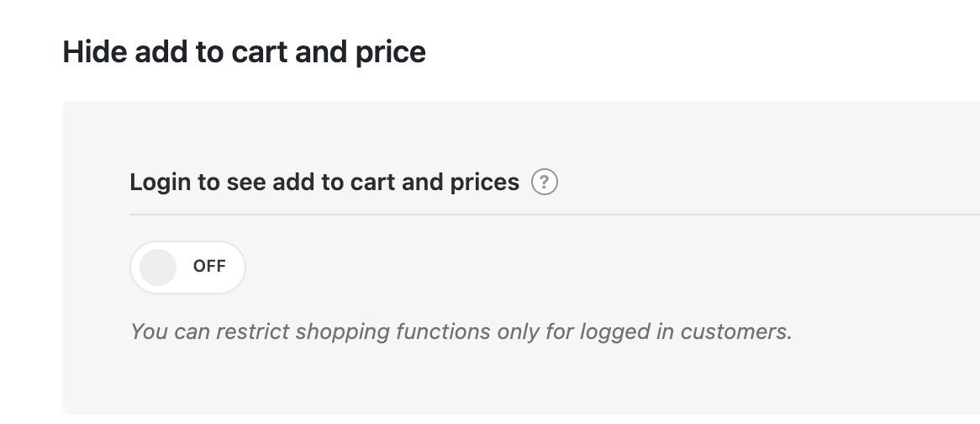Image resolution: width=980 pixels, height=424 pixels.
Task: Click the restrict shopping functions description text
Action: (x=461, y=331)
